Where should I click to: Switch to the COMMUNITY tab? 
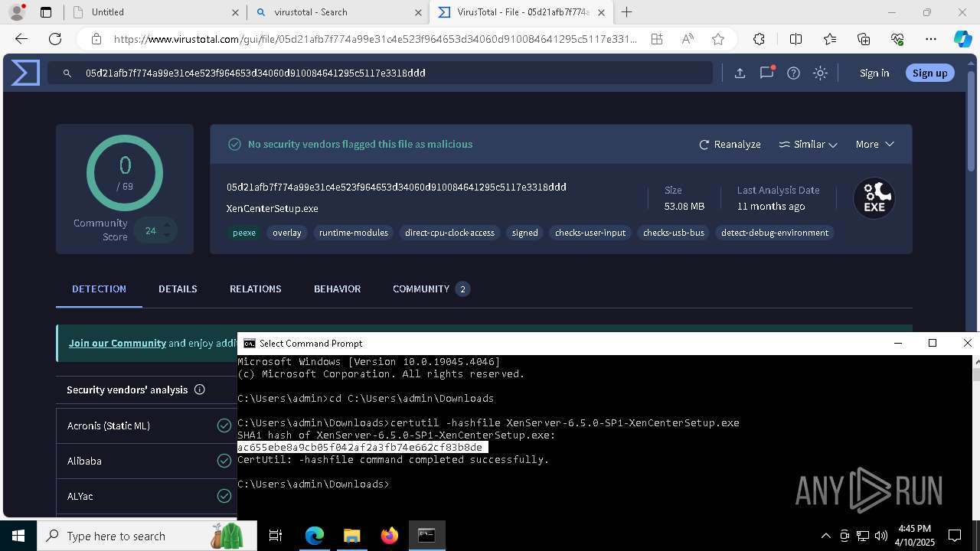[x=430, y=289]
